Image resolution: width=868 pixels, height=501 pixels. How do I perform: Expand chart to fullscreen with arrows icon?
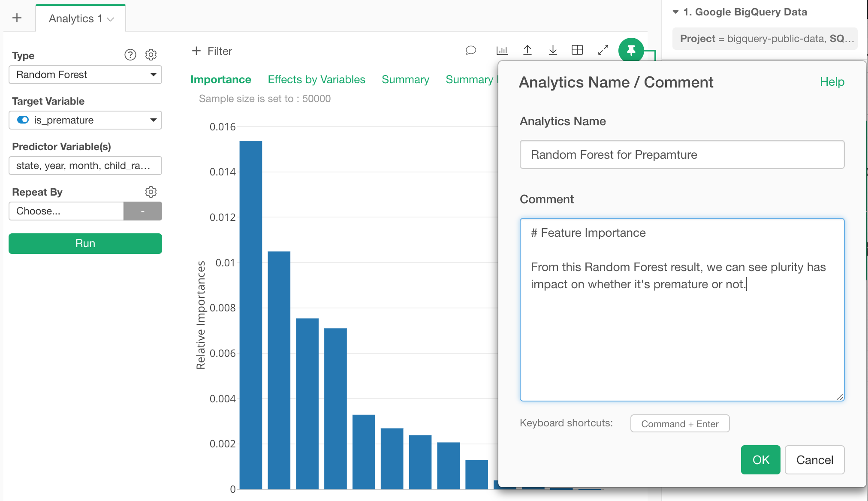(603, 51)
